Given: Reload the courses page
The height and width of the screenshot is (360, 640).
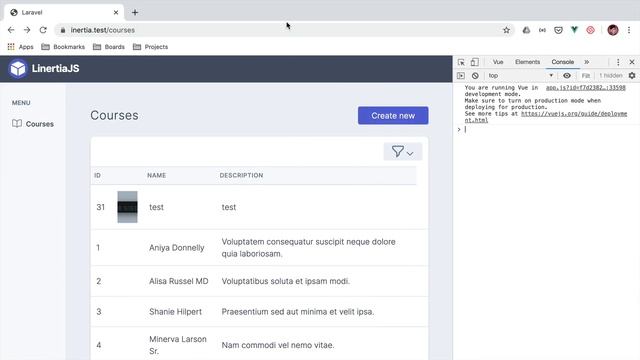Looking at the screenshot, I should [x=43, y=30].
